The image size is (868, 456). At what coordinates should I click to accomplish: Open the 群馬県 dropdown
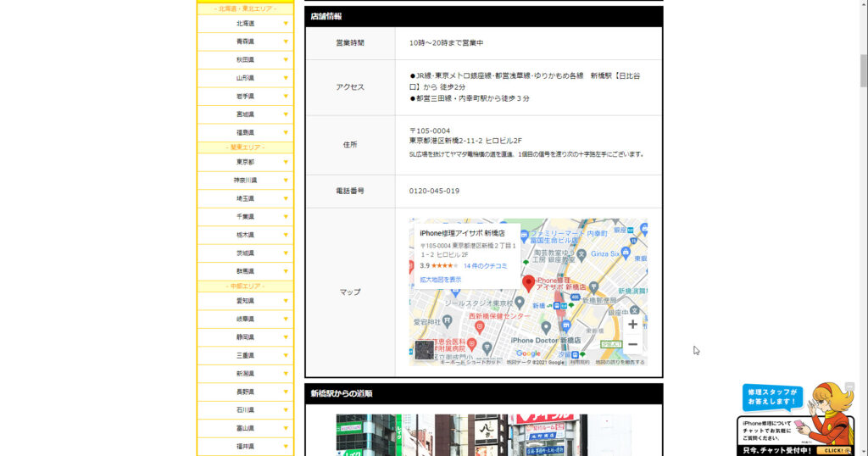[x=245, y=272]
